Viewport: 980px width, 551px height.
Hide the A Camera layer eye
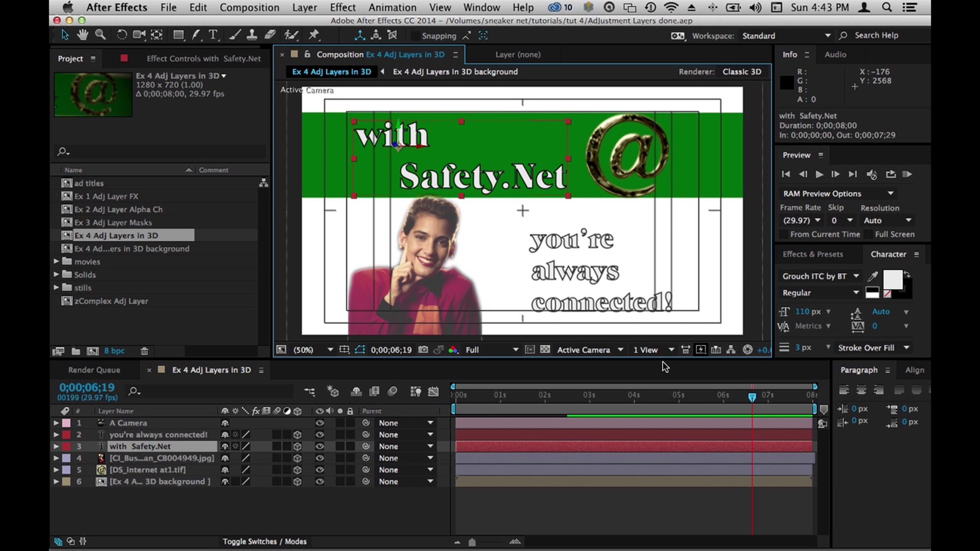click(x=319, y=423)
